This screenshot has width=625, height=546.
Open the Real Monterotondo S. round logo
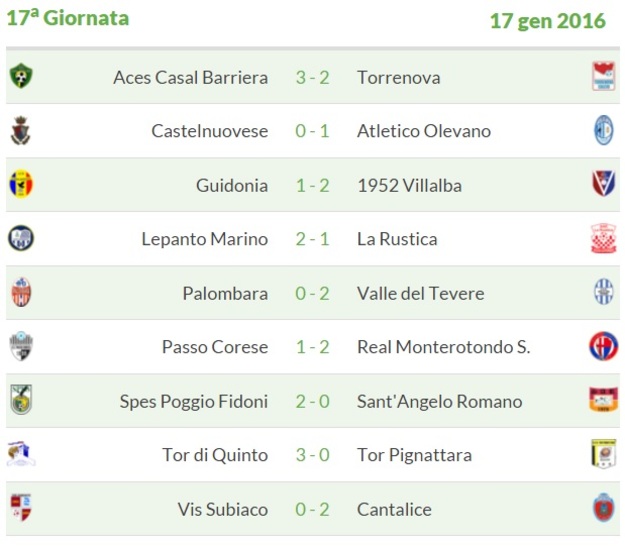click(x=603, y=346)
